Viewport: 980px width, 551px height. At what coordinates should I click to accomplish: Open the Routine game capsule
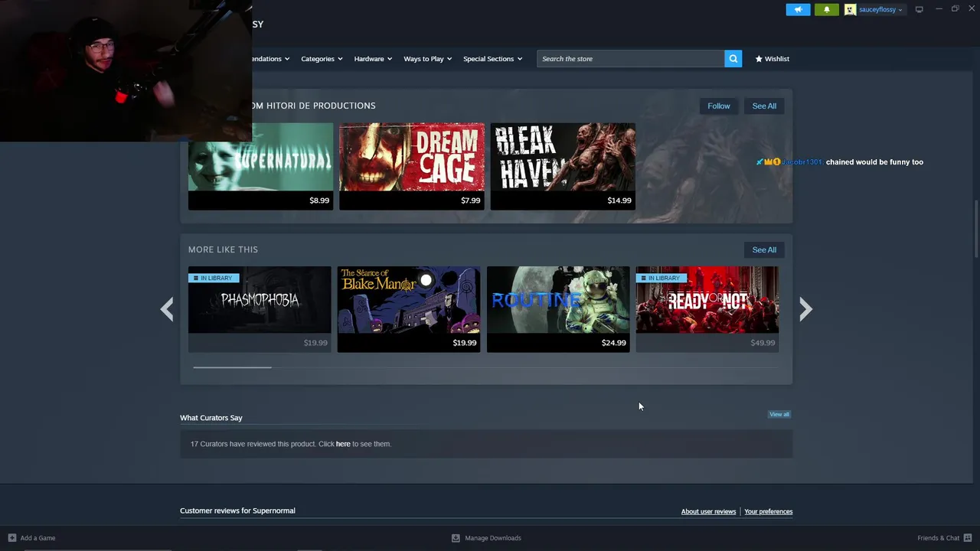tap(558, 309)
